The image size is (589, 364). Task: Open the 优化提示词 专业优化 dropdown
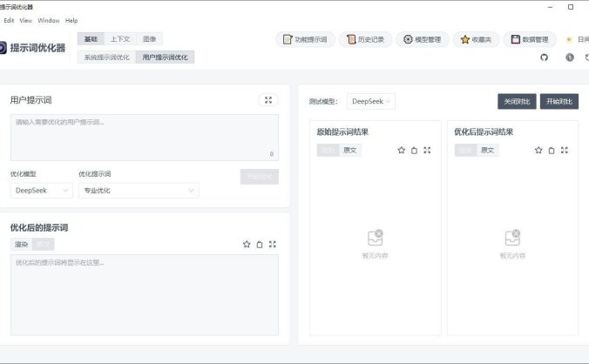(139, 191)
